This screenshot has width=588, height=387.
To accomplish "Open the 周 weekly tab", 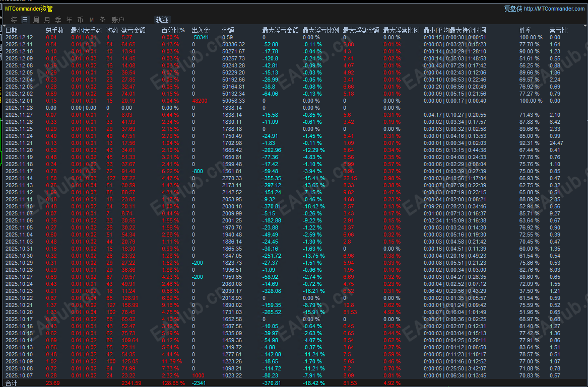I will pyautogui.click(x=36, y=20).
